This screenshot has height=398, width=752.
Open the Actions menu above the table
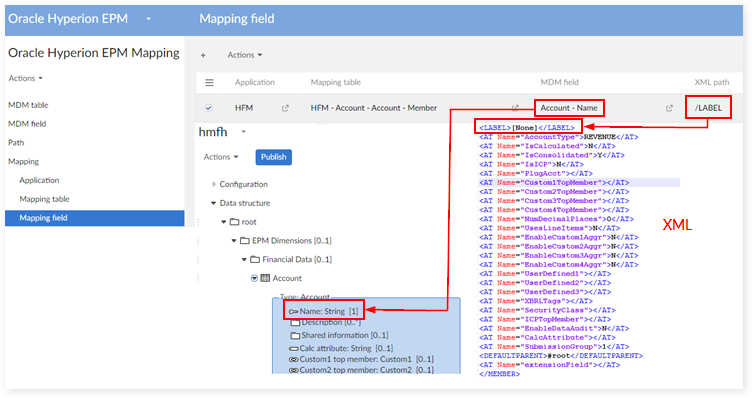(245, 55)
